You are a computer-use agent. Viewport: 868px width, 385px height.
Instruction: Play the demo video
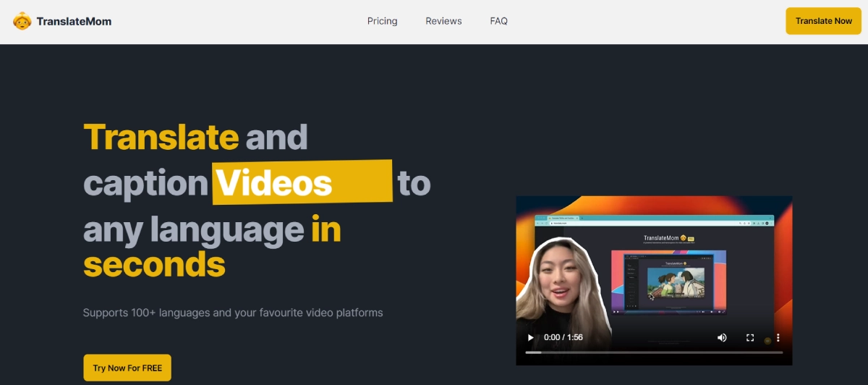[531, 338]
